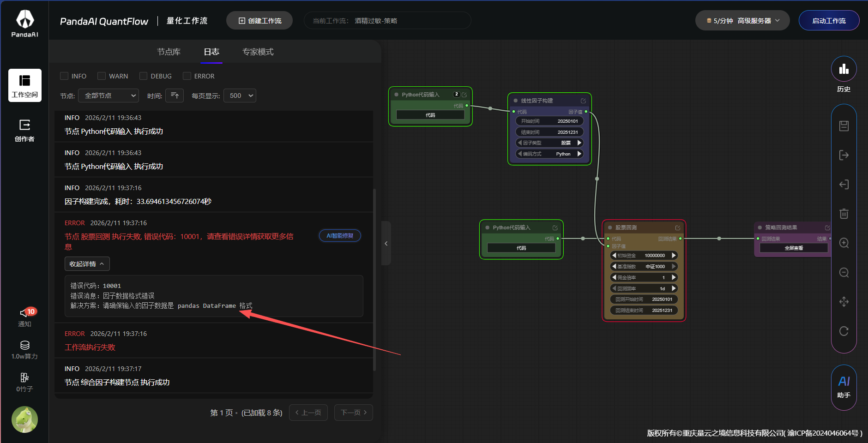Go to 下一页 next page

pos(354,413)
